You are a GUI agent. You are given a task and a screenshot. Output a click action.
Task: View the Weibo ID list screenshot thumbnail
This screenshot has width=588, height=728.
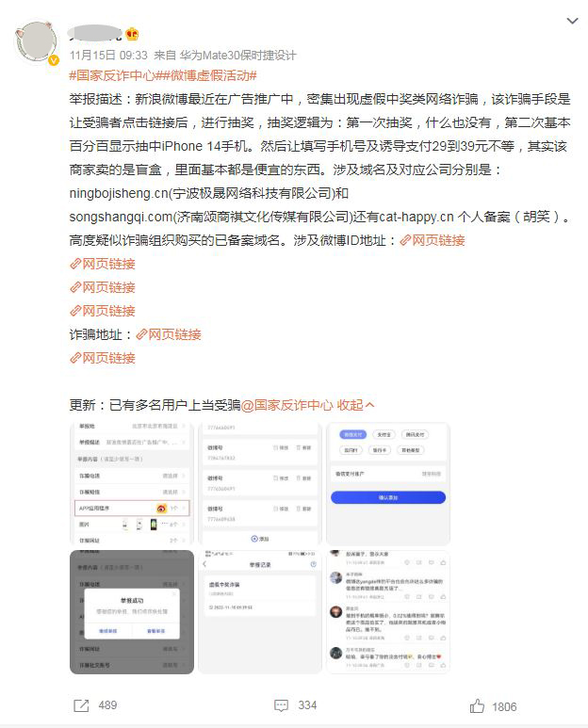point(260,483)
